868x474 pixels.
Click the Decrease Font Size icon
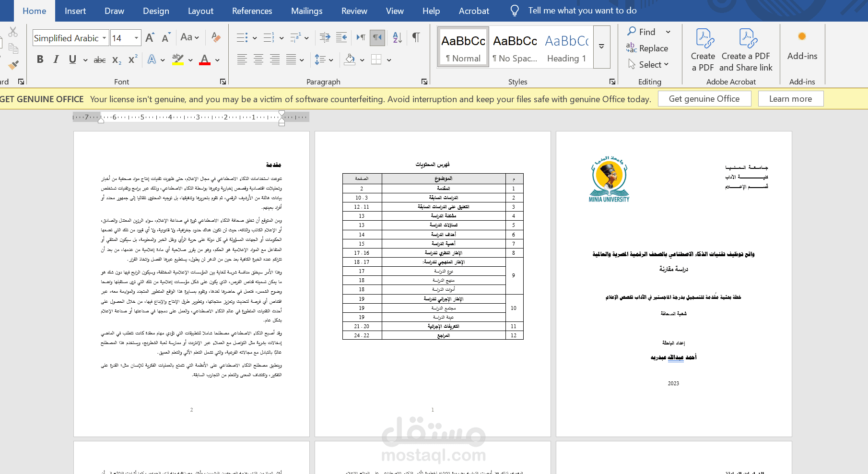coord(166,37)
